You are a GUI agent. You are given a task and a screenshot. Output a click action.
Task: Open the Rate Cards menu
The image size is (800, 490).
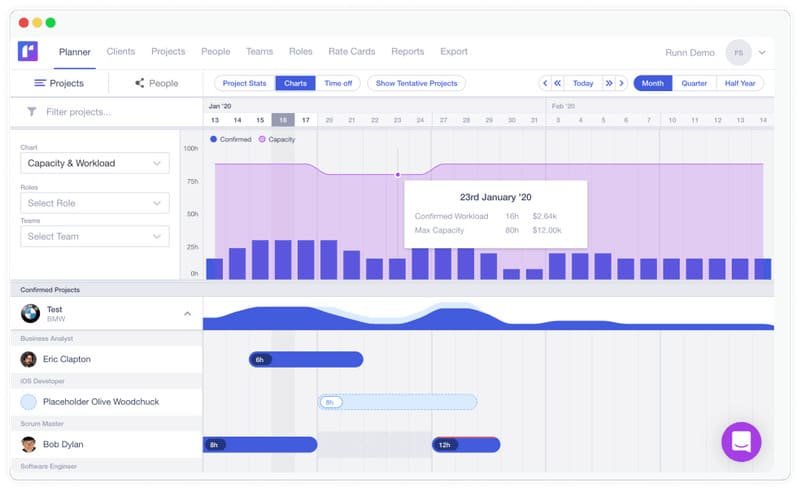pyautogui.click(x=352, y=51)
